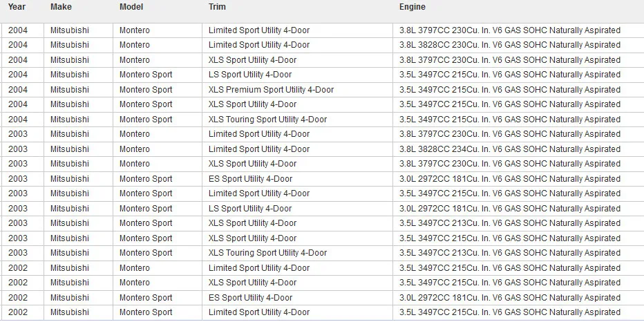Click Mitsubishi in the first table row
Viewport: 644px width, 322px height.
tap(70, 30)
